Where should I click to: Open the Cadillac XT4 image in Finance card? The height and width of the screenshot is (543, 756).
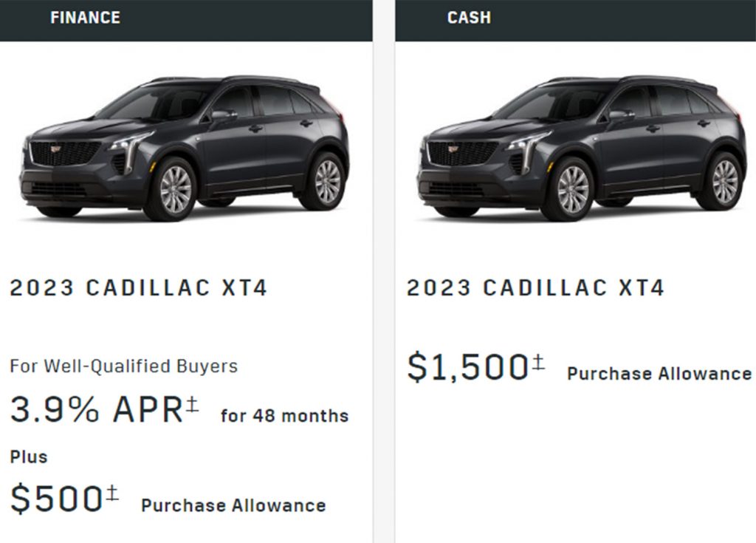(x=184, y=148)
